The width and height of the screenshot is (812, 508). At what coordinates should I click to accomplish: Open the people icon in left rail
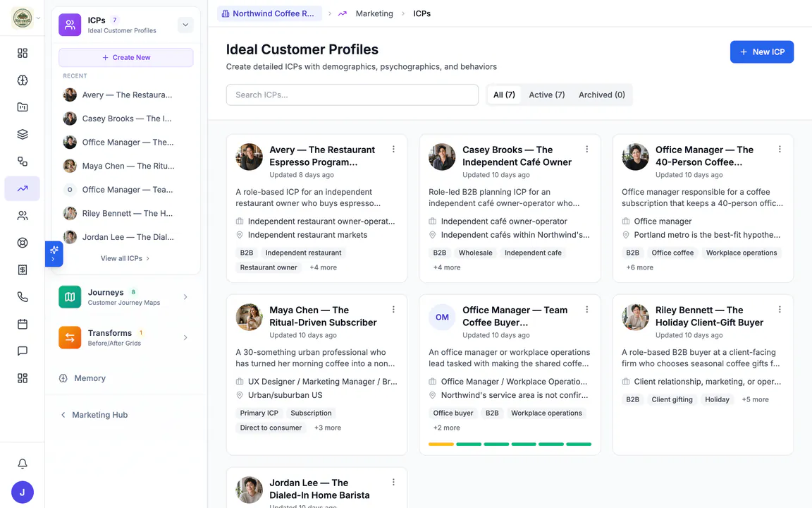pyautogui.click(x=23, y=216)
